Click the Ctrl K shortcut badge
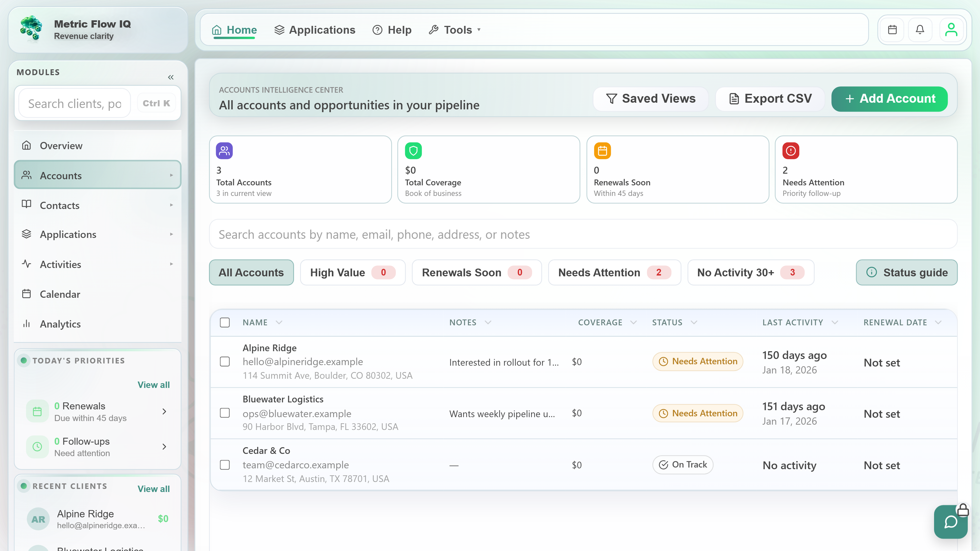The image size is (980, 551). coord(156,104)
